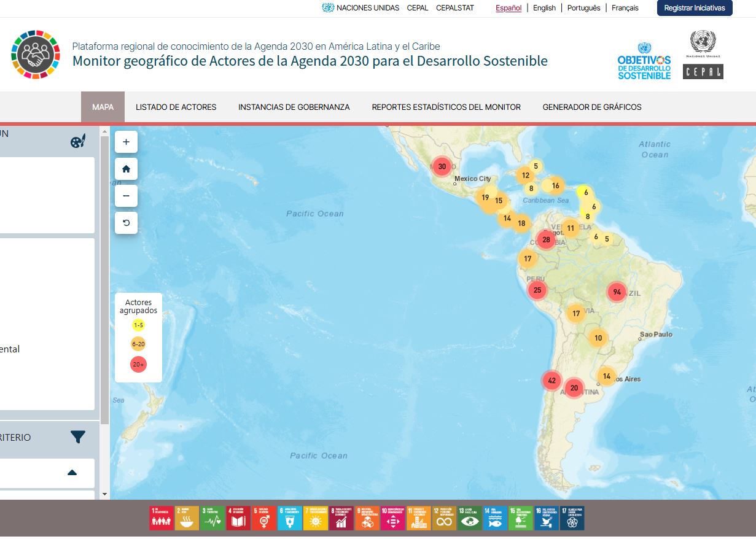Image resolution: width=756 pixels, height=539 pixels.
Task: Select SDG 5 Gender Equality icon
Action: pos(264,518)
